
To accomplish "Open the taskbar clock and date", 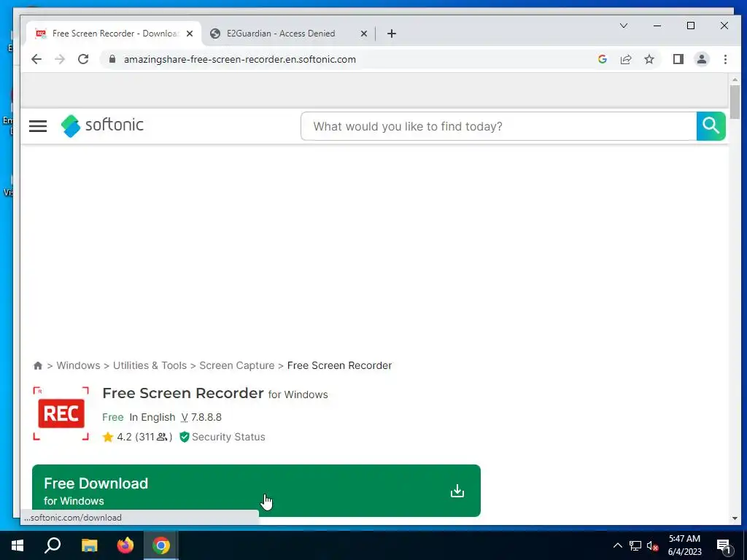I will click(x=684, y=545).
